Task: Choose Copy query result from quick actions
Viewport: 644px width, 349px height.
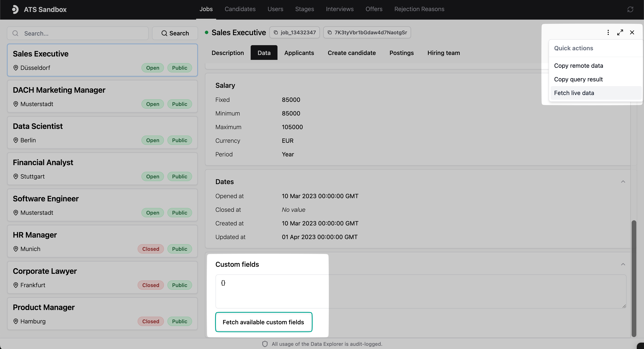Action: pos(596,79)
